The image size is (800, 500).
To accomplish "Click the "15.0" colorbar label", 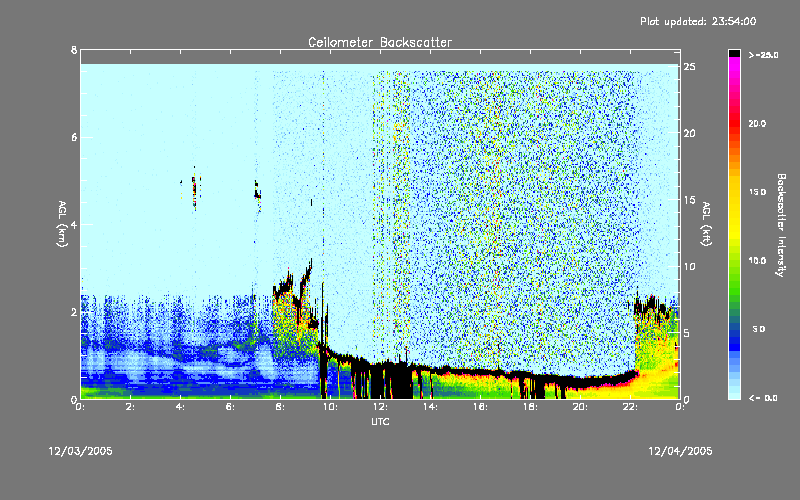I will pyautogui.click(x=757, y=192).
